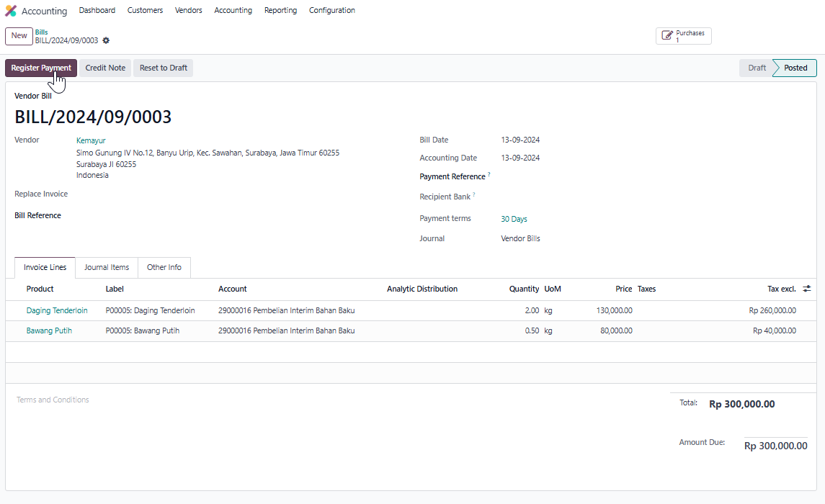The height and width of the screenshot is (504, 825).
Task: Open vendor Kemayur link
Action: pos(91,140)
